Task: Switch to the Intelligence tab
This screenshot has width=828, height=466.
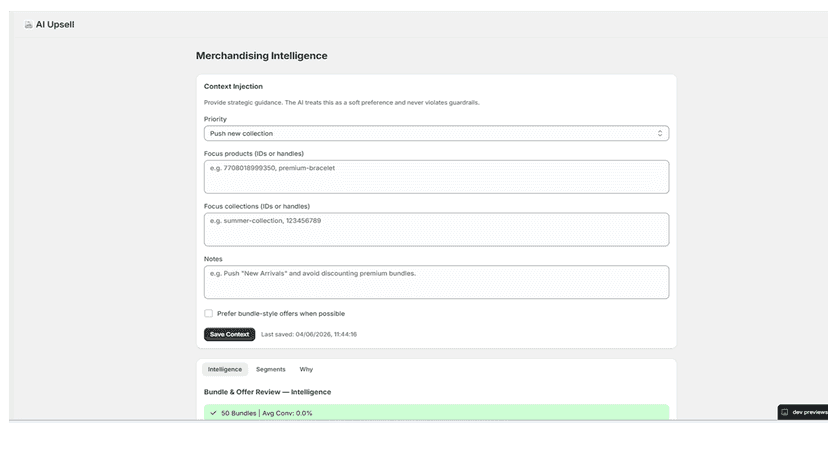Action: point(224,369)
